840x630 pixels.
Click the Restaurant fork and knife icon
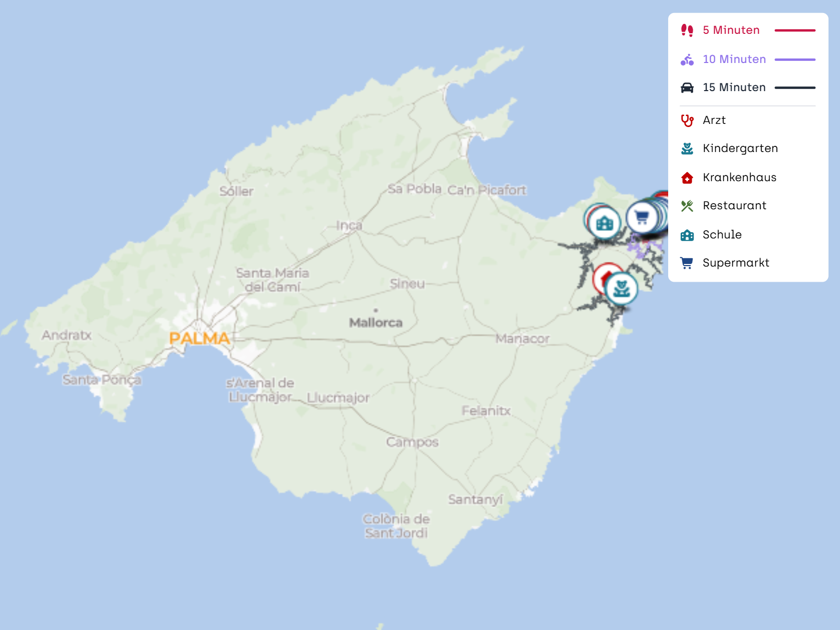[687, 206]
